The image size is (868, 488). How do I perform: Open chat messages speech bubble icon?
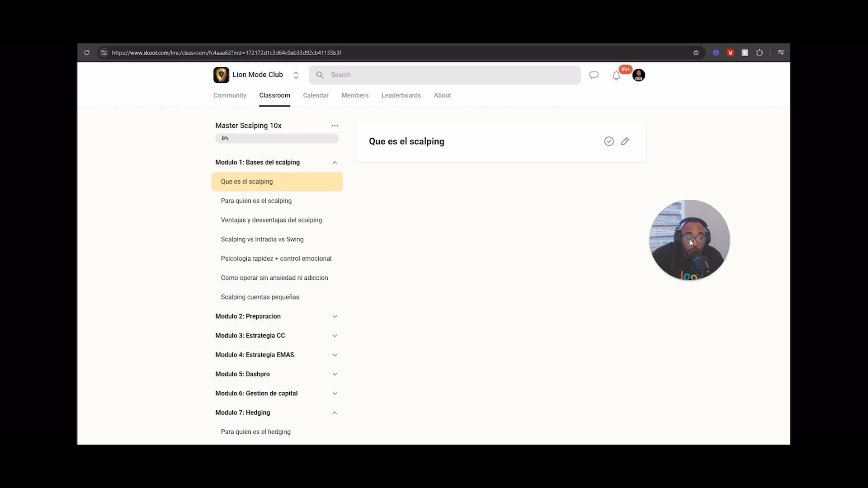click(594, 75)
